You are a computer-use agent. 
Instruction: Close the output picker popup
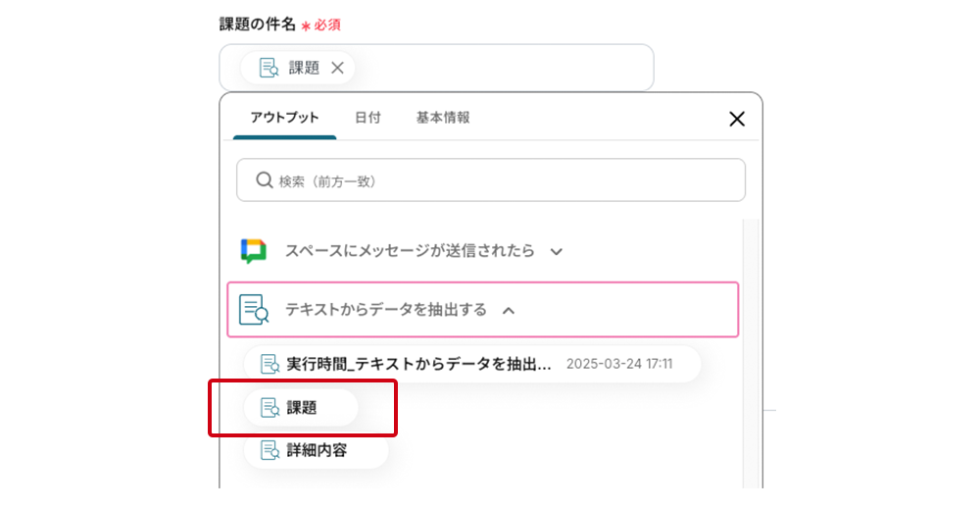point(737,119)
